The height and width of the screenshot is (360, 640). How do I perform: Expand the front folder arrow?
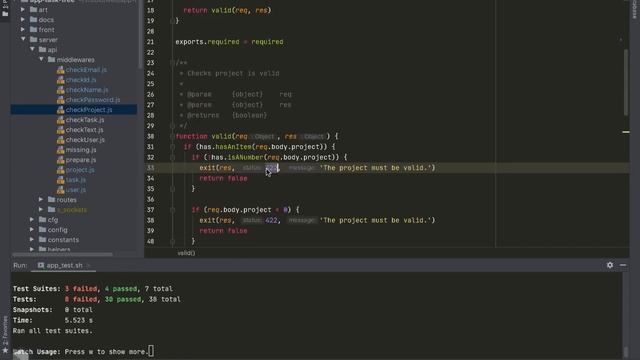(23, 29)
